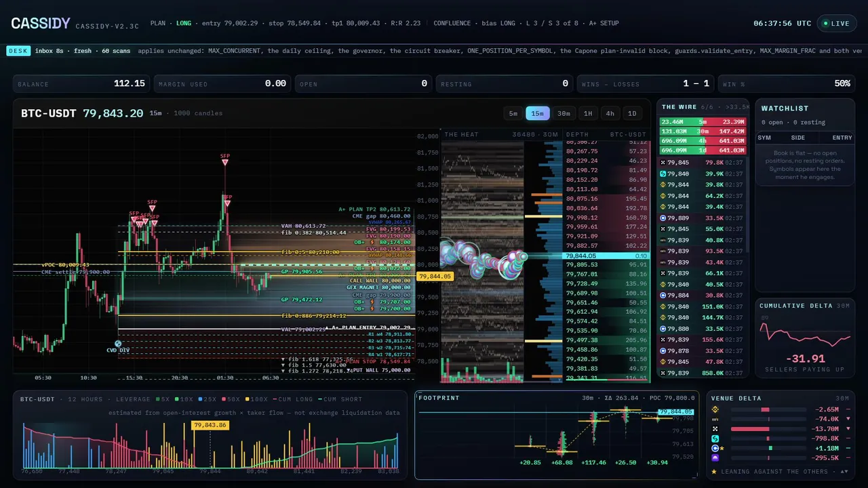Click the starred venue icon on +1.18M row
The image size is (868, 488).
click(x=715, y=448)
